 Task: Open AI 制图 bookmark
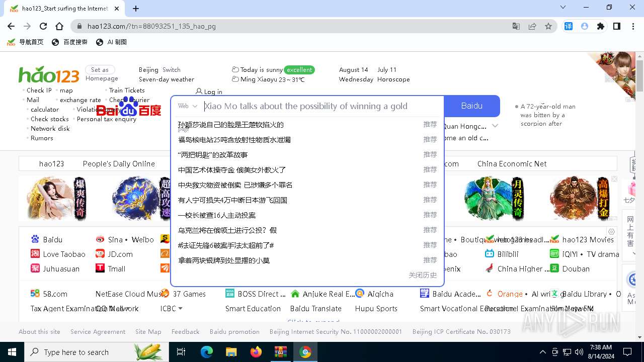click(x=111, y=42)
